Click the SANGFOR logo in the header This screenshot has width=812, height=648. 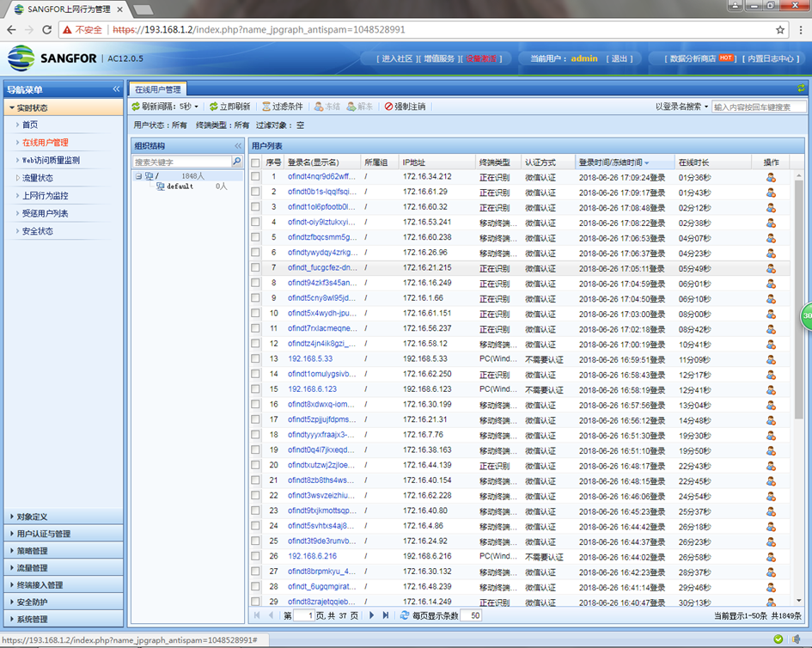(52, 58)
